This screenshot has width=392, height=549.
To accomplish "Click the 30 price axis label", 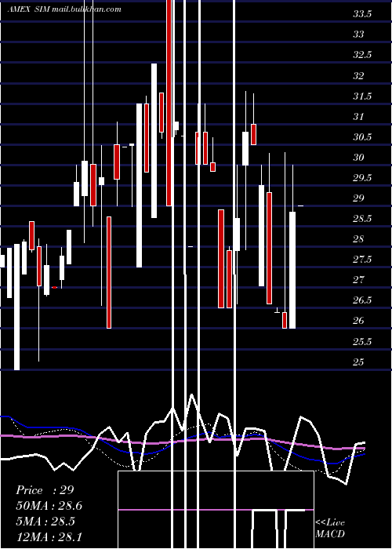I will pos(359,157).
